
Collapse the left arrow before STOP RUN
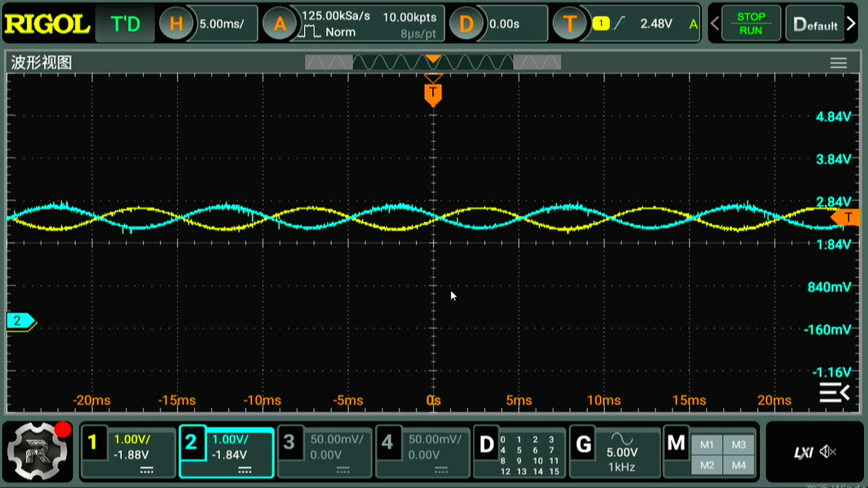[x=714, y=23]
